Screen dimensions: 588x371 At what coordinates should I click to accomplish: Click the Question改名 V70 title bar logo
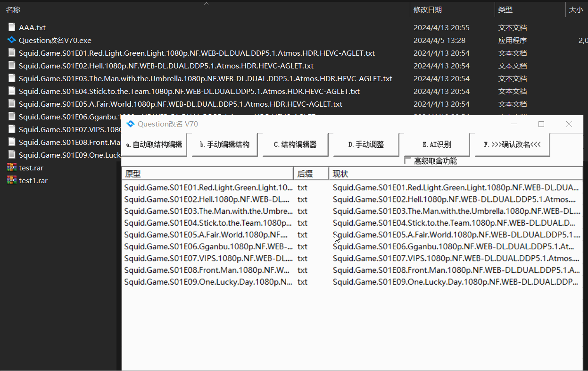(x=131, y=124)
